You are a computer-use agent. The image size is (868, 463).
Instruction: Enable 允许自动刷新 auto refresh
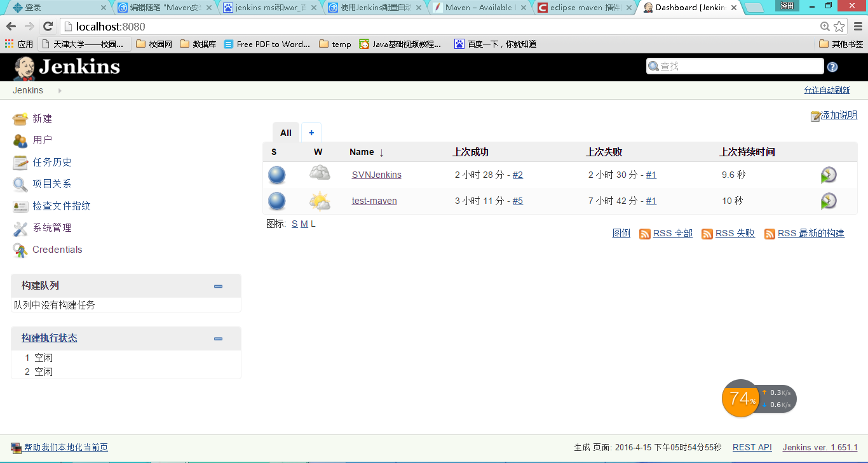click(x=827, y=90)
